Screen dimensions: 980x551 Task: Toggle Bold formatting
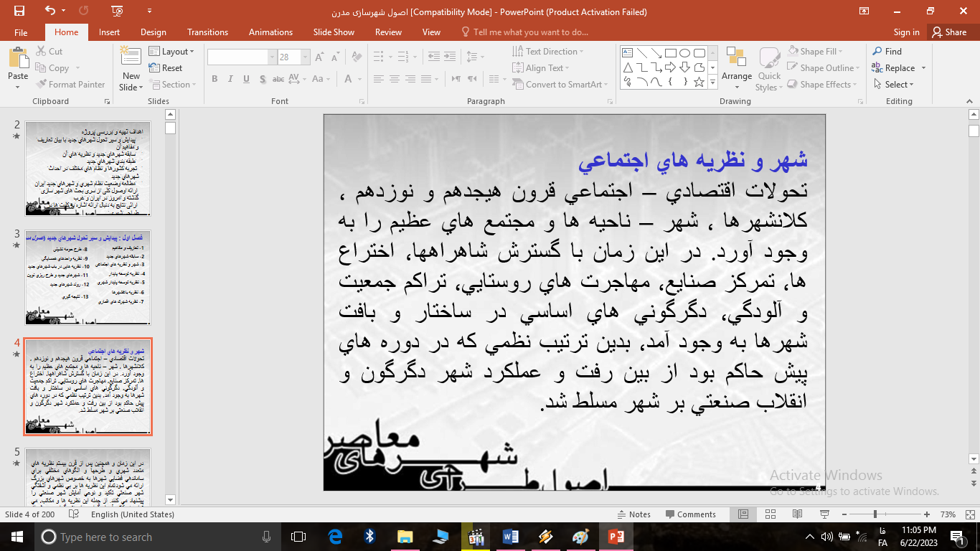(215, 79)
